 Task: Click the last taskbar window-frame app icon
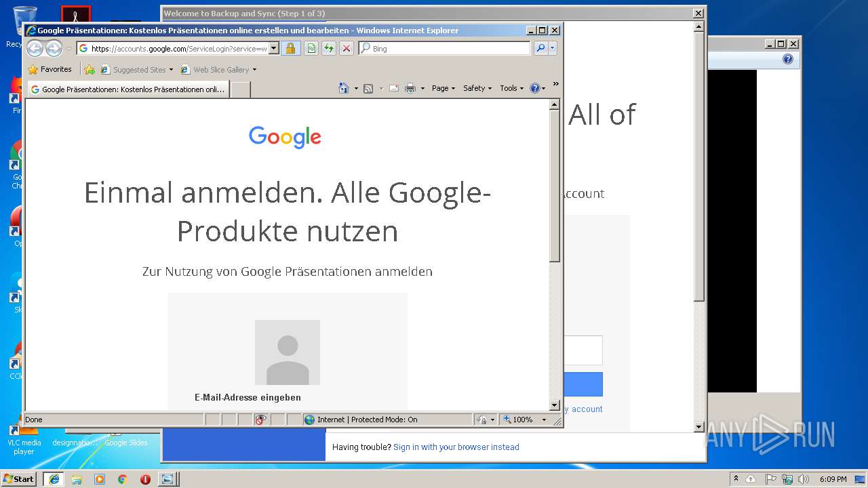tap(167, 479)
